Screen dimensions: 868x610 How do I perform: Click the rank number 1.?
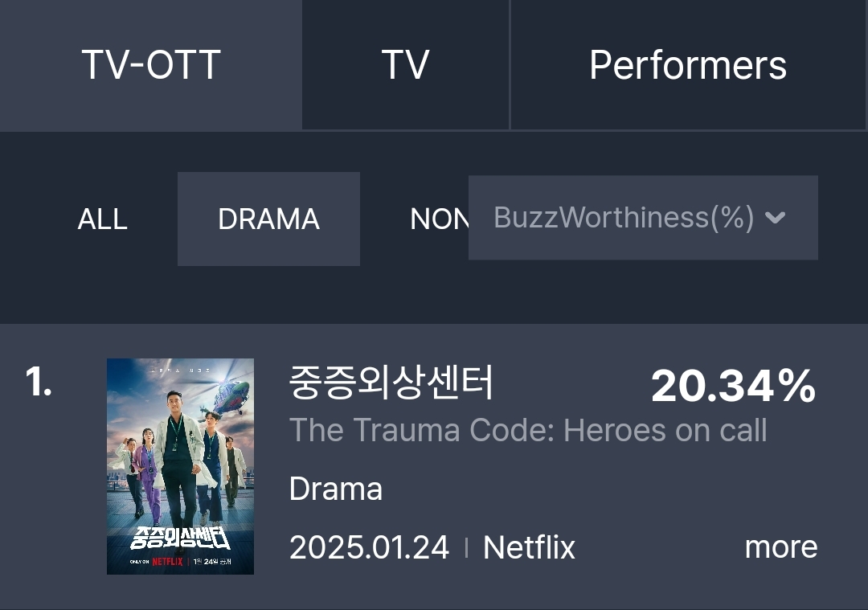[x=39, y=383]
